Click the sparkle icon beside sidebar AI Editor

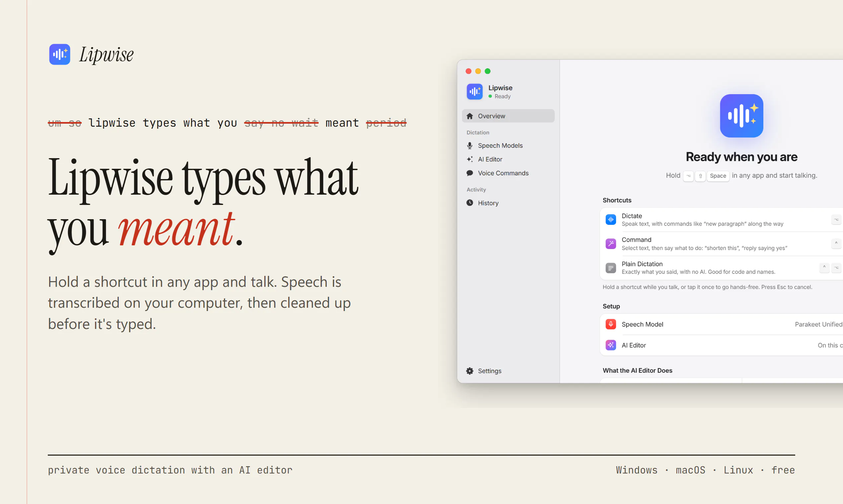pos(470,159)
